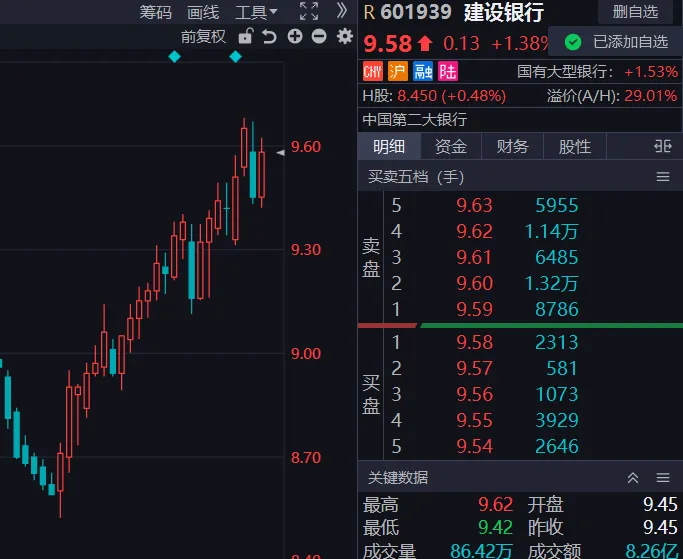Click the layout toggle icon beside 股性
Image resolution: width=683 pixels, height=559 pixels.
(663, 146)
